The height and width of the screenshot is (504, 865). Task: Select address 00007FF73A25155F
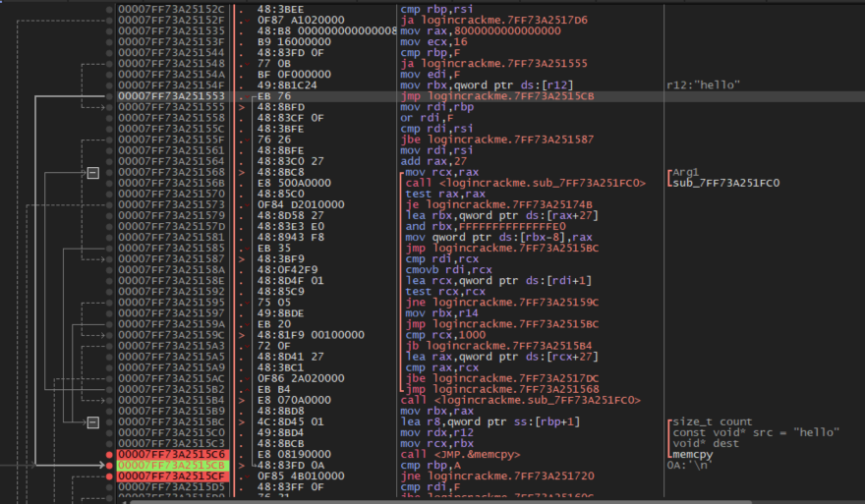[172, 140]
